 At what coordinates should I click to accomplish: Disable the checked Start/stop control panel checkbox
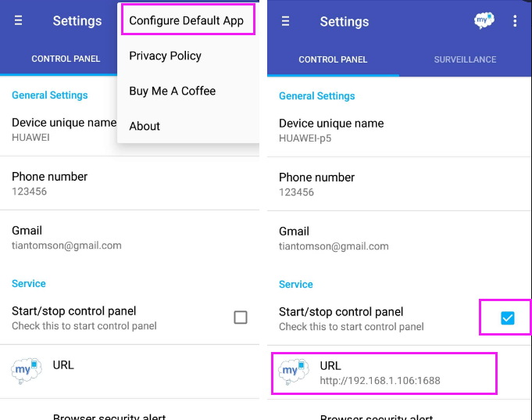(508, 318)
